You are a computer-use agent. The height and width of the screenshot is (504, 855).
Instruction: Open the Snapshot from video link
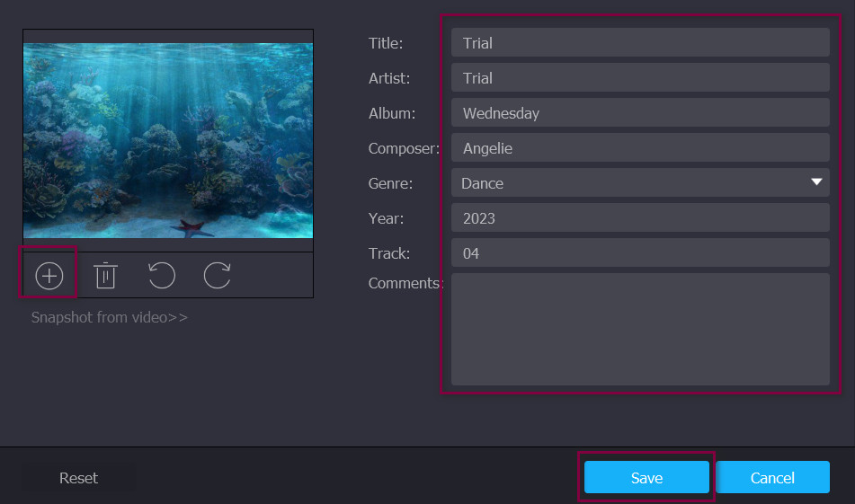[x=109, y=317]
